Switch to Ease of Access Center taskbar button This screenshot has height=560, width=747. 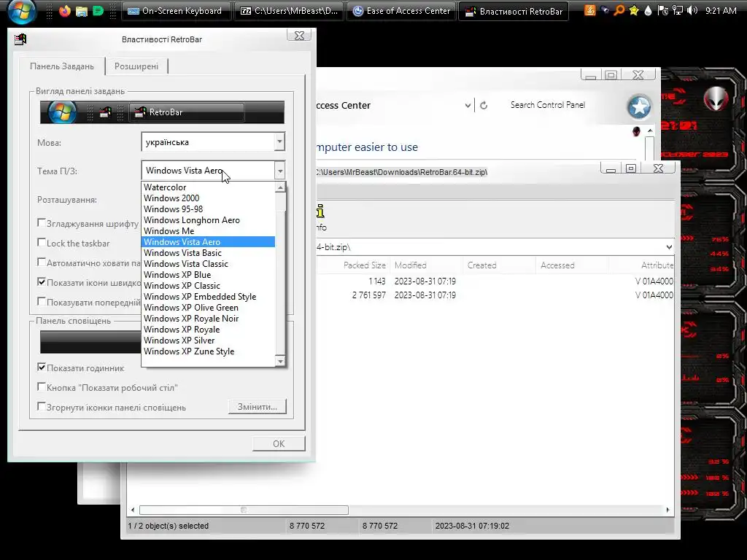click(x=401, y=11)
